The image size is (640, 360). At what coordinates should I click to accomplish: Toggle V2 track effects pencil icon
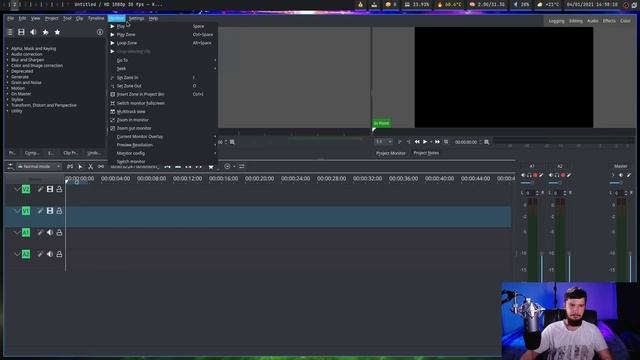click(x=40, y=189)
